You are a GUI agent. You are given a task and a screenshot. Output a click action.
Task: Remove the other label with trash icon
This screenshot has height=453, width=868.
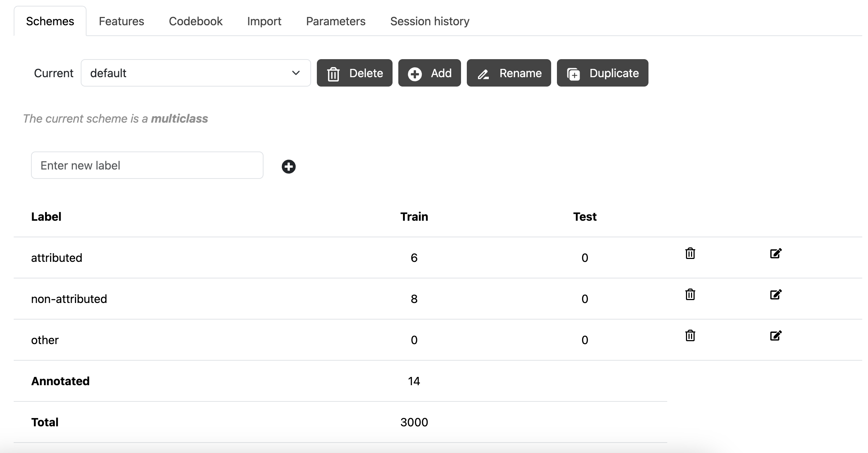click(690, 335)
